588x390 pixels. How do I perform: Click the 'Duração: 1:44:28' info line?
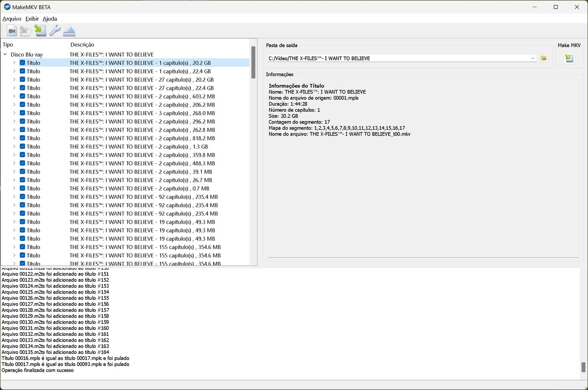pos(288,104)
